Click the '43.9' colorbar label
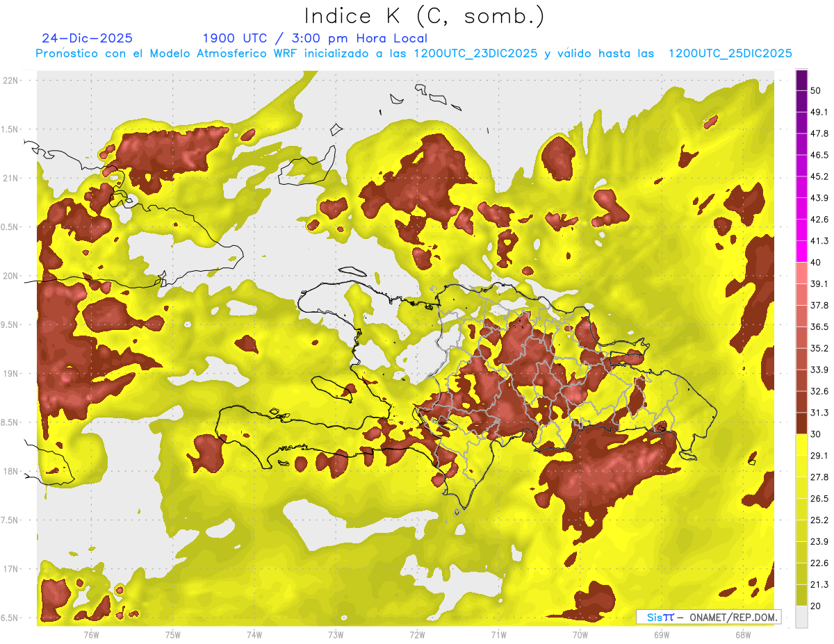The image size is (834, 644). [819, 198]
